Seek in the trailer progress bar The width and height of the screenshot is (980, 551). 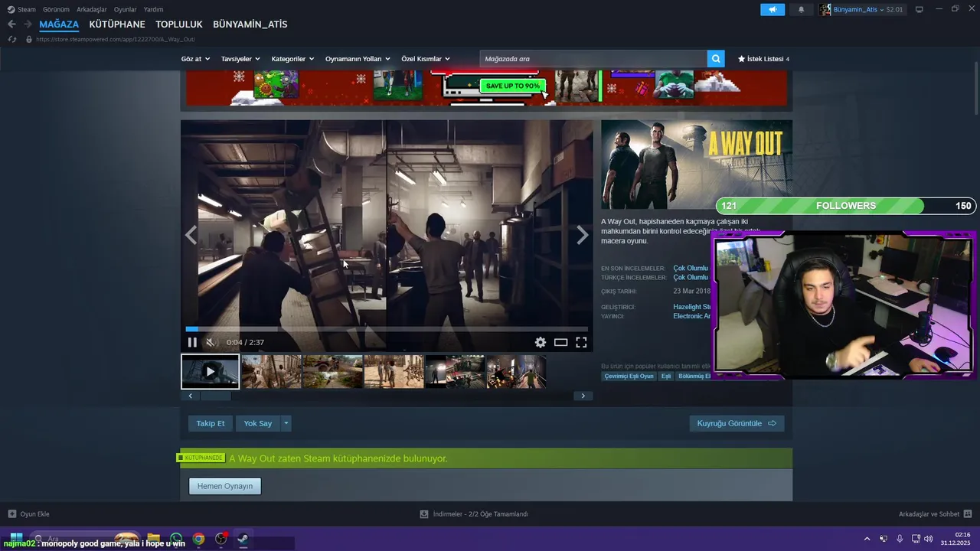tap(387, 329)
